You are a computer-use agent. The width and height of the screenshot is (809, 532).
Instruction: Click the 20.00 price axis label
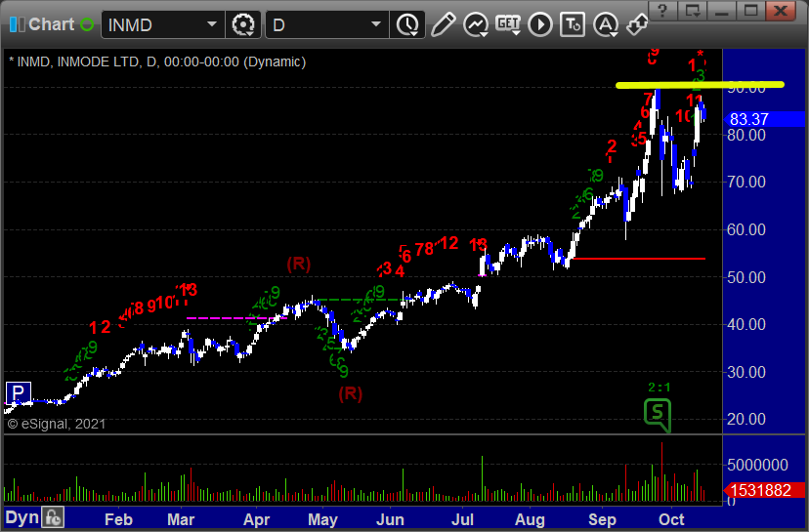[x=746, y=419]
